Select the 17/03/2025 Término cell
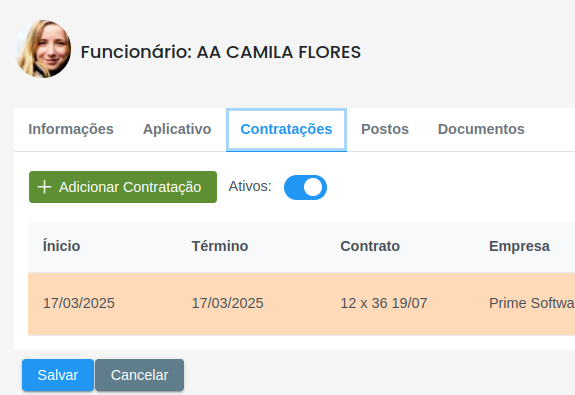Viewport: 575px width, 395px height. [x=227, y=303]
